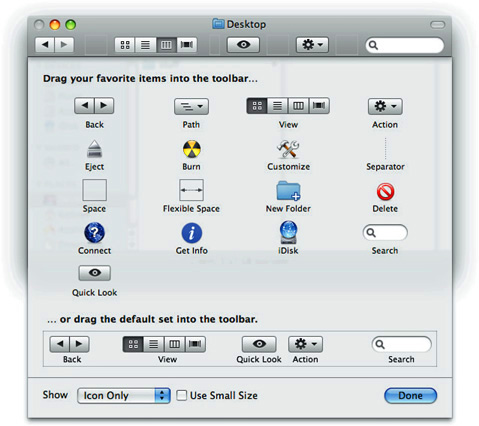Select the red Delete icon

(x=385, y=191)
